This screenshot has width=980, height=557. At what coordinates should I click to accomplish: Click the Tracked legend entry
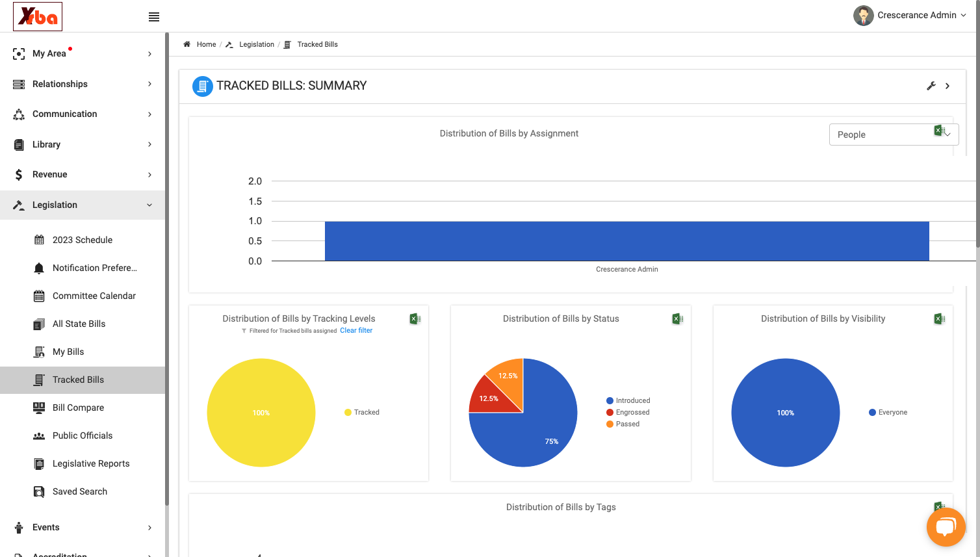point(362,413)
